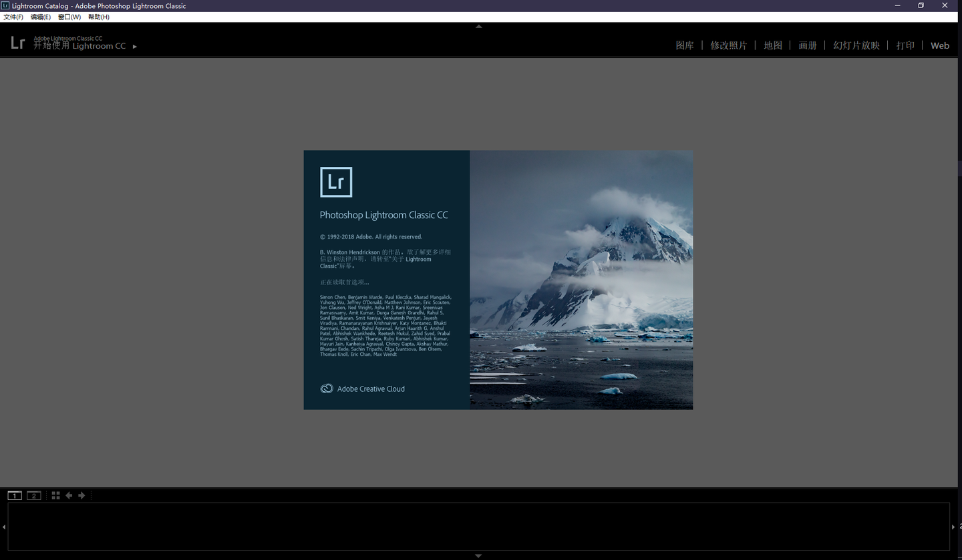Screen dimensions: 962x560
Task: Close the Lightroom Classic window
Action: click(x=945, y=5)
